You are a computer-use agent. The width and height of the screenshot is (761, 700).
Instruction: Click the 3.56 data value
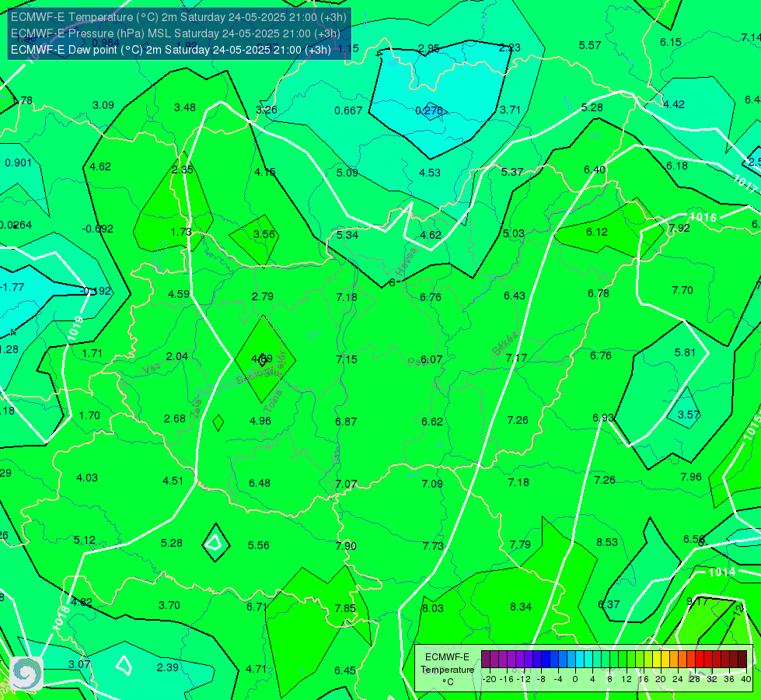click(x=264, y=234)
